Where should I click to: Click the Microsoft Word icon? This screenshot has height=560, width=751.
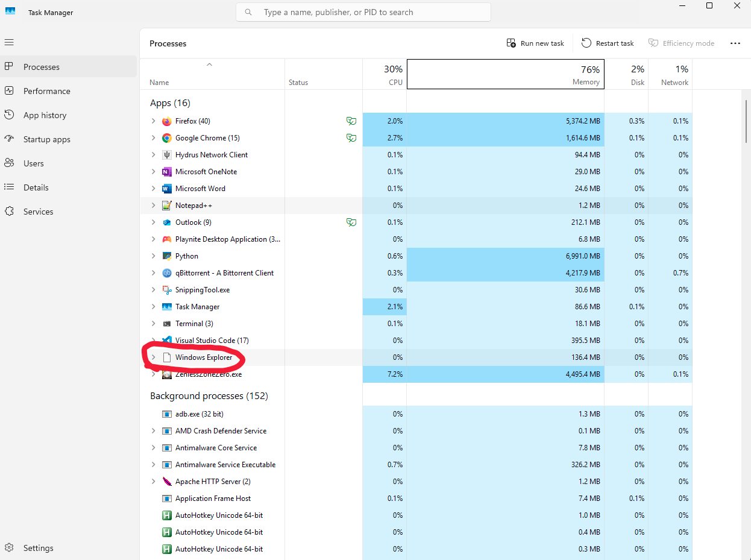[x=167, y=189]
